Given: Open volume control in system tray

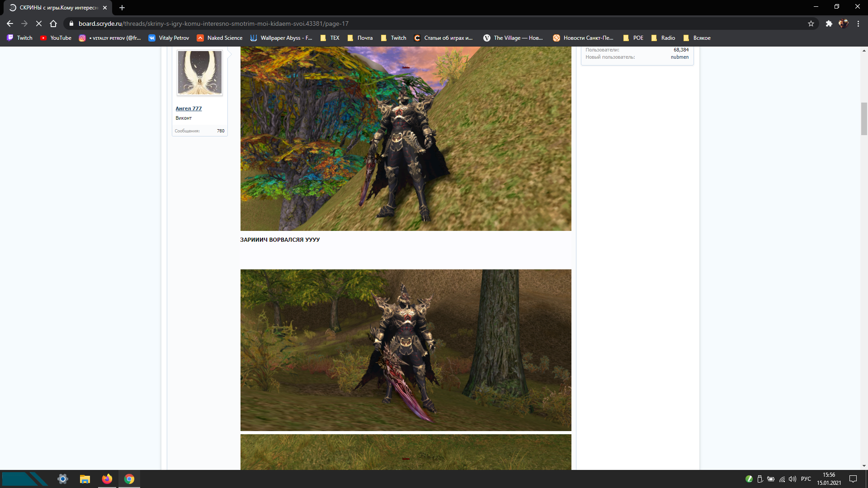Looking at the screenshot, I should pyautogui.click(x=793, y=479).
